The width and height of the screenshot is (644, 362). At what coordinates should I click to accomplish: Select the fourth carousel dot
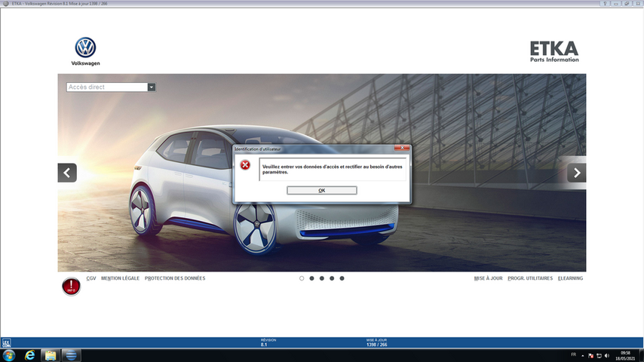(332, 278)
